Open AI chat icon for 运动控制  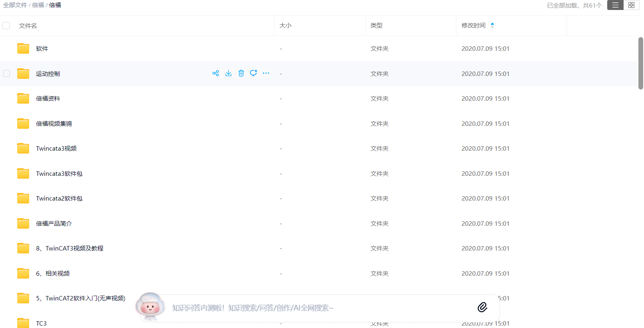coord(254,73)
